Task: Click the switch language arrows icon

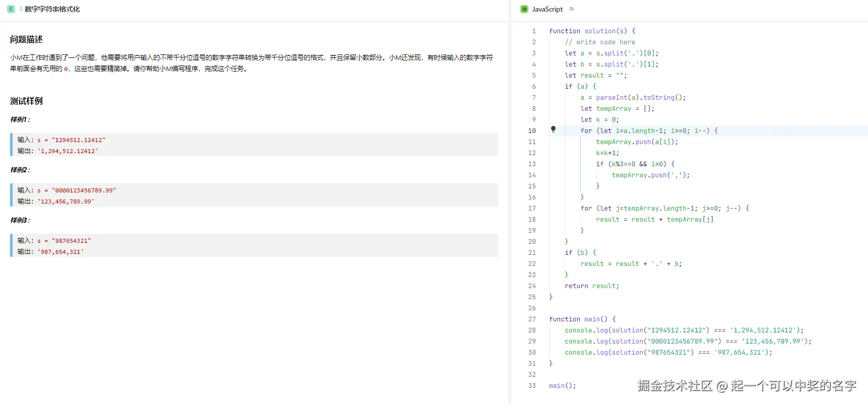Action: 572,9
